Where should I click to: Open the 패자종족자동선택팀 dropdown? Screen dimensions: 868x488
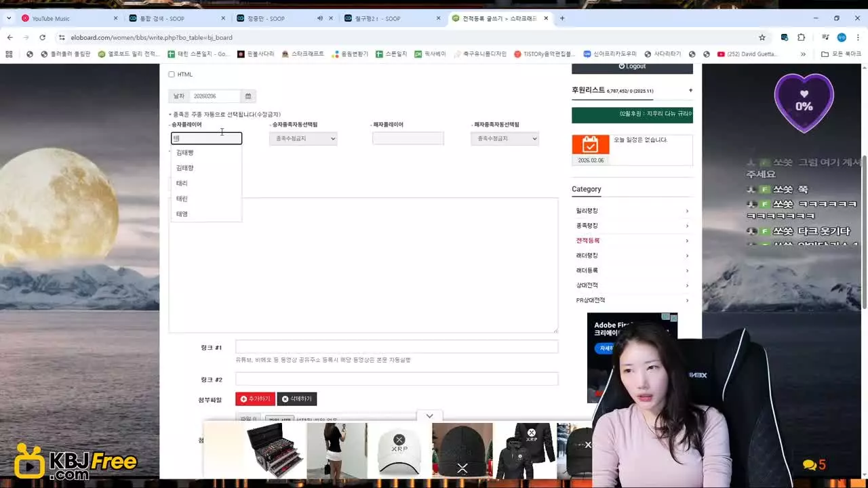pos(505,138)
